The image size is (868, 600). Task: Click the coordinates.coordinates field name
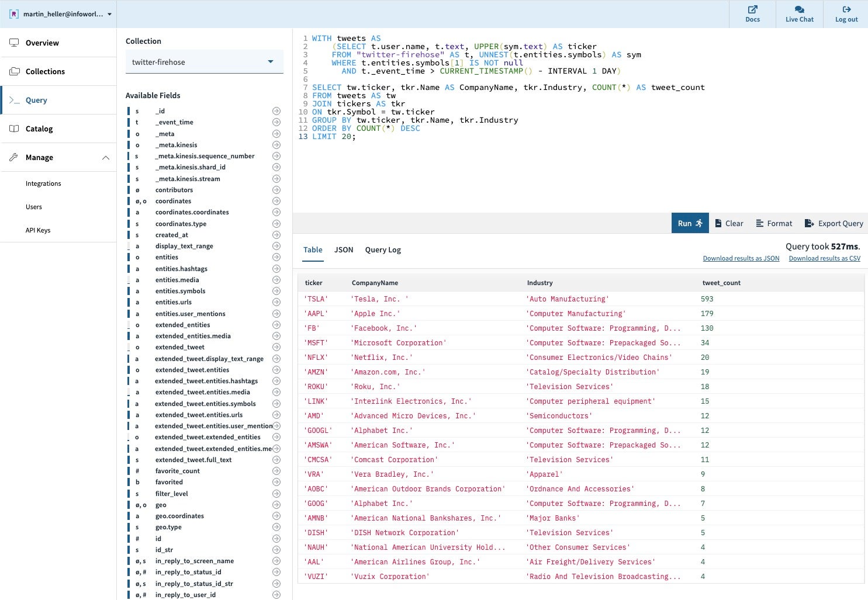192,212
